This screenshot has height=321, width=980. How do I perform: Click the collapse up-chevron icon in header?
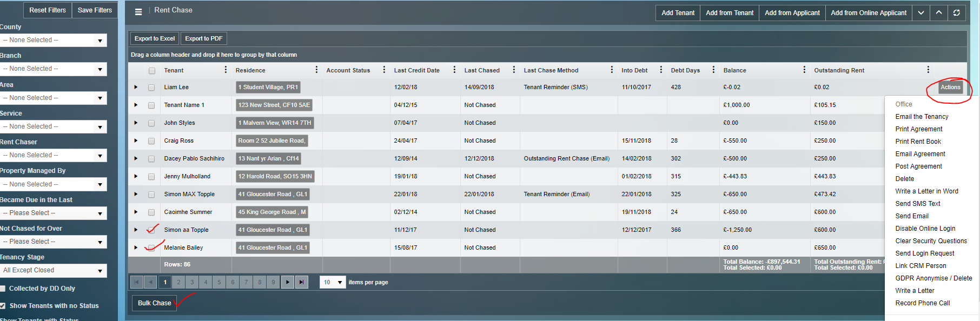(x=938, y=13)
